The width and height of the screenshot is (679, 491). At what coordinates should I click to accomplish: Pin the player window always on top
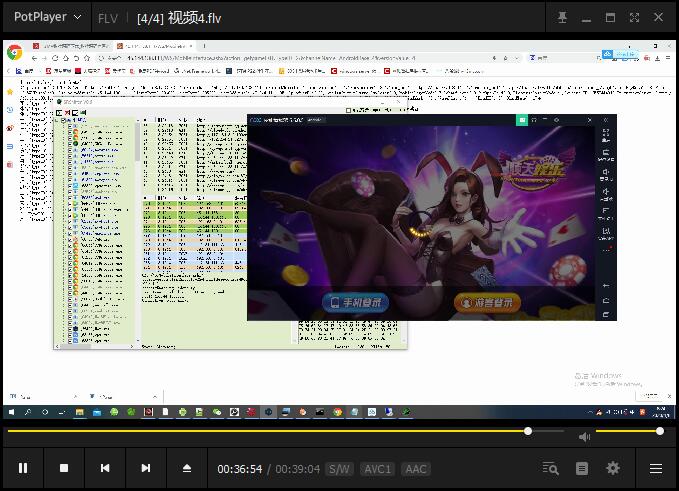[563, 17]
